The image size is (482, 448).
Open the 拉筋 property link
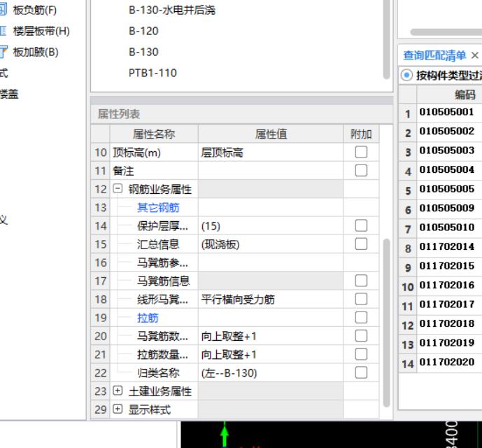point(148,318)
